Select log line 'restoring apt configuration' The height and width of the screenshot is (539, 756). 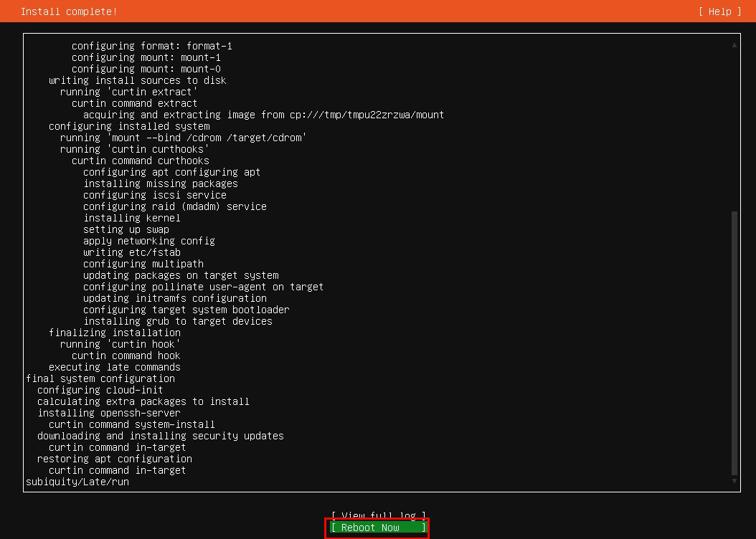115,459
